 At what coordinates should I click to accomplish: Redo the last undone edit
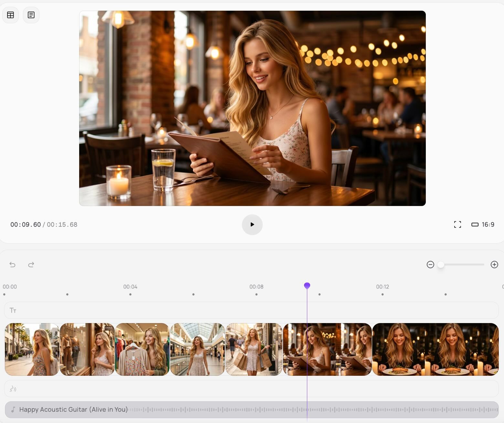click(x=31, y=265)
